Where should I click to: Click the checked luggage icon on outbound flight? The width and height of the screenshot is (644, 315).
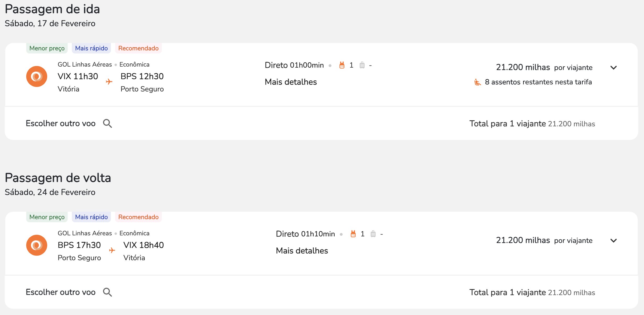point(362,65)
